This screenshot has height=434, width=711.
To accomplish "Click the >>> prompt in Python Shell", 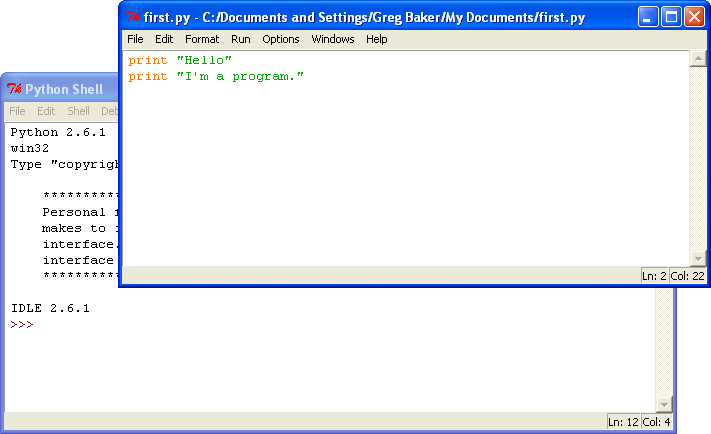I will 22,325.
